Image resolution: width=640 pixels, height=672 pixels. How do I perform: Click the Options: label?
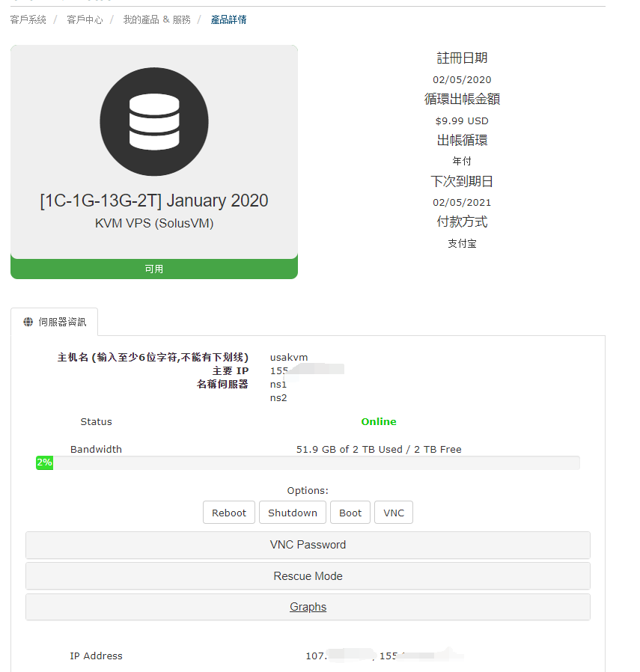308,490
